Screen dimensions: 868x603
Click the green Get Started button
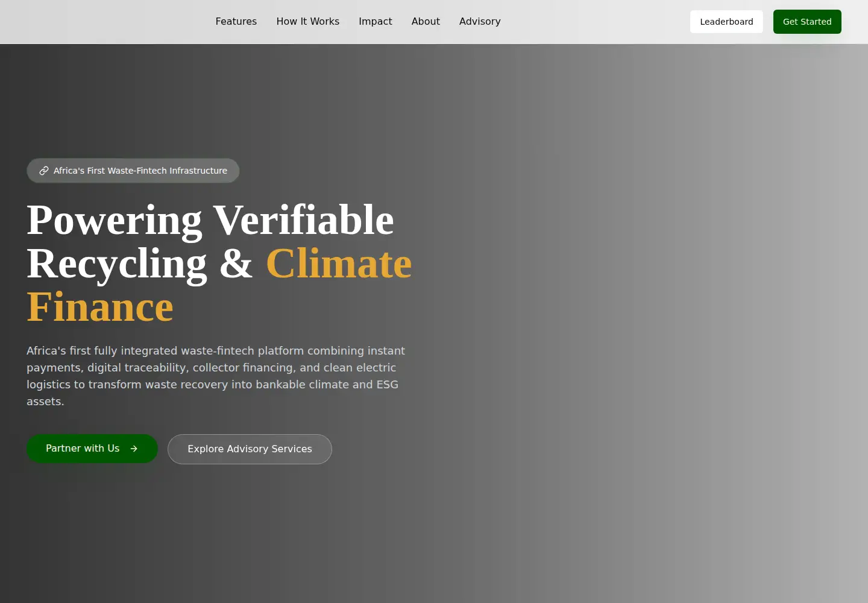pos(807,22)
